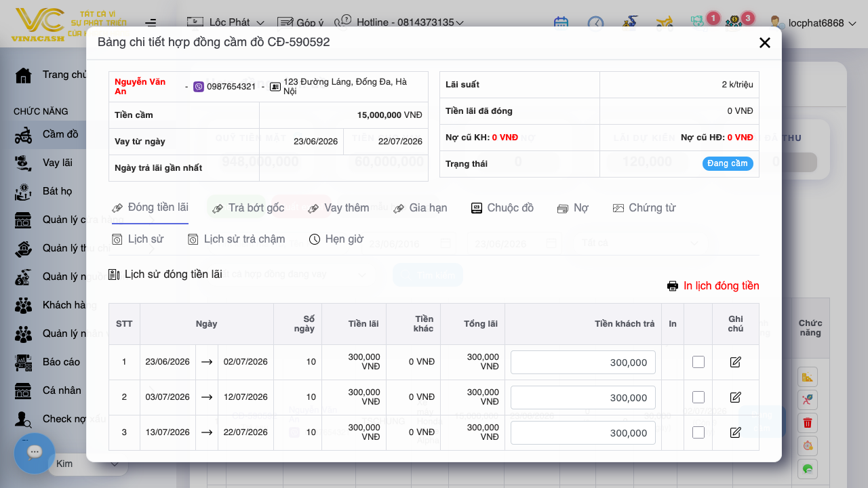Click the Viber icon by the phone number
Image resolution: width=868 pixels, height=488 pixels.
199,87
